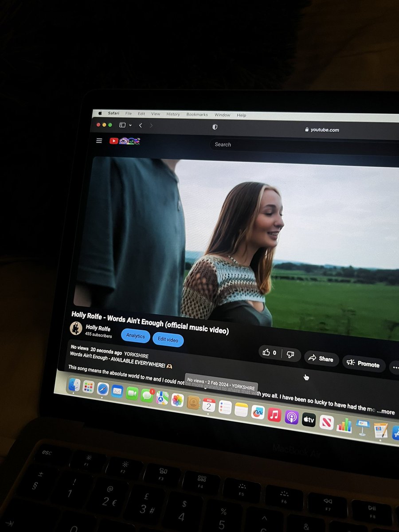This screenshot has width=399, height=532.
Task: Open FaceTime from the dock
Action: tap(132, 393)
